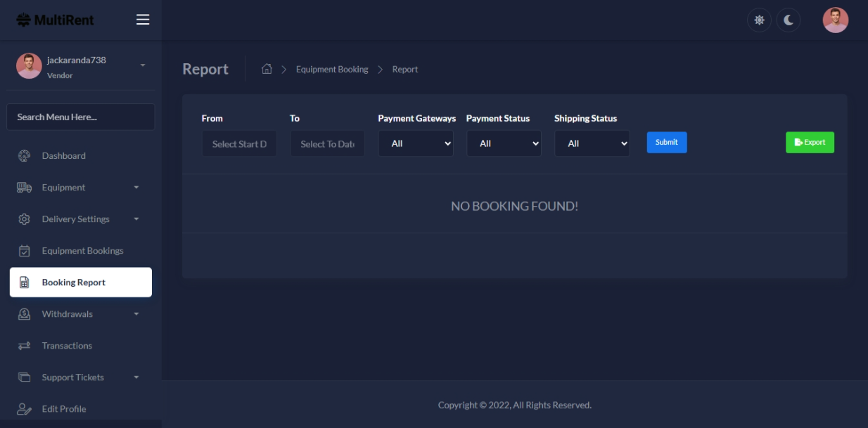Open the Shipping Status dropdown
This screenshot has width=868, height=428.
pyautogui.click(x=592, y=143)
